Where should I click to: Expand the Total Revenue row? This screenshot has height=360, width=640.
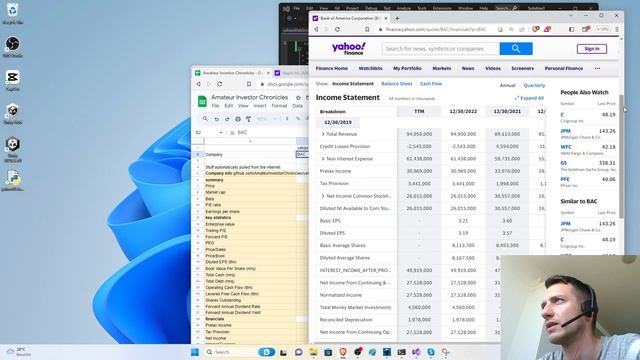323,134
